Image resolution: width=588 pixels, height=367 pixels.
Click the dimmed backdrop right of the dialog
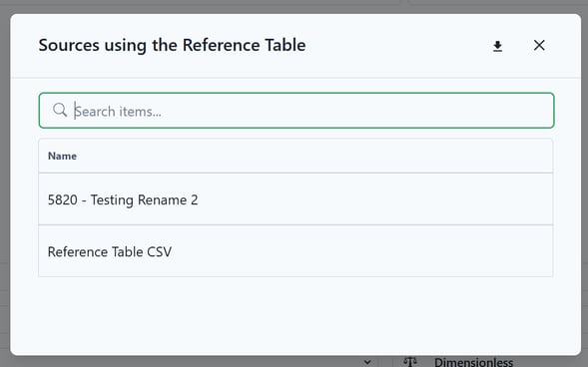[585, 183]
